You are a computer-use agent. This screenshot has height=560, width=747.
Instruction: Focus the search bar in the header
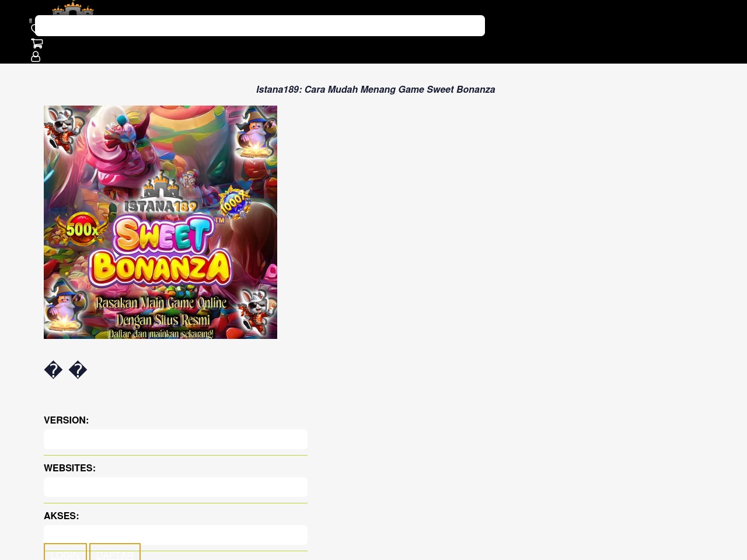[260, 26]
